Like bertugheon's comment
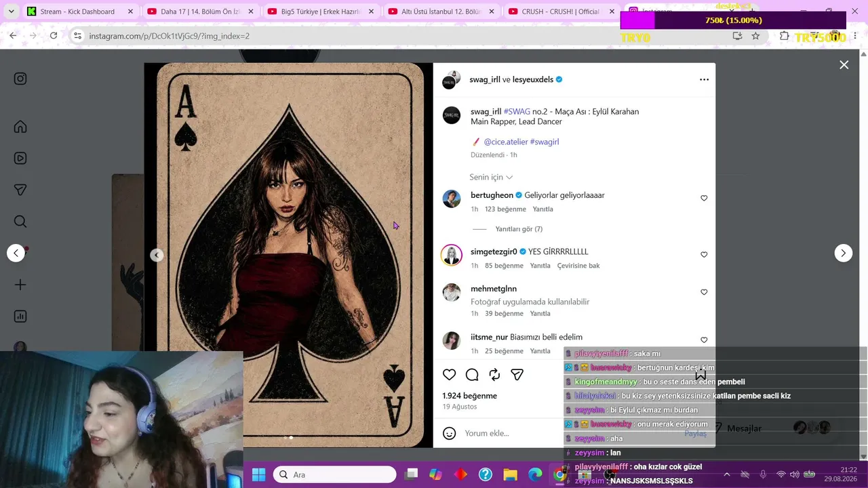Viewport: 868px width, 488px height. (704, 198)
